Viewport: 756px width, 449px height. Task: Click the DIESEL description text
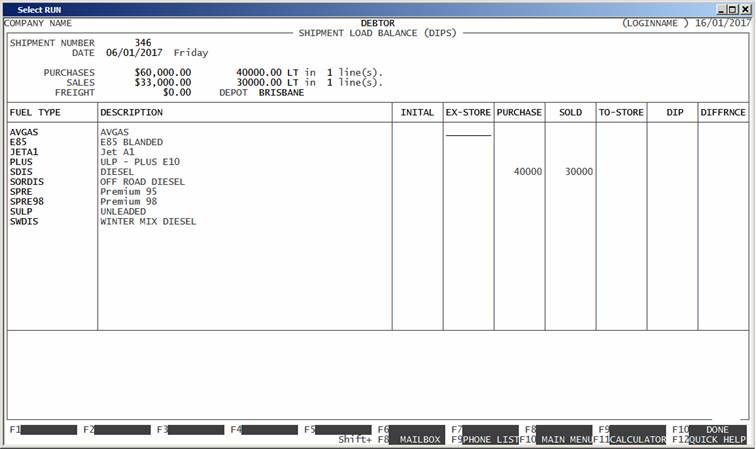click(117, 172)
